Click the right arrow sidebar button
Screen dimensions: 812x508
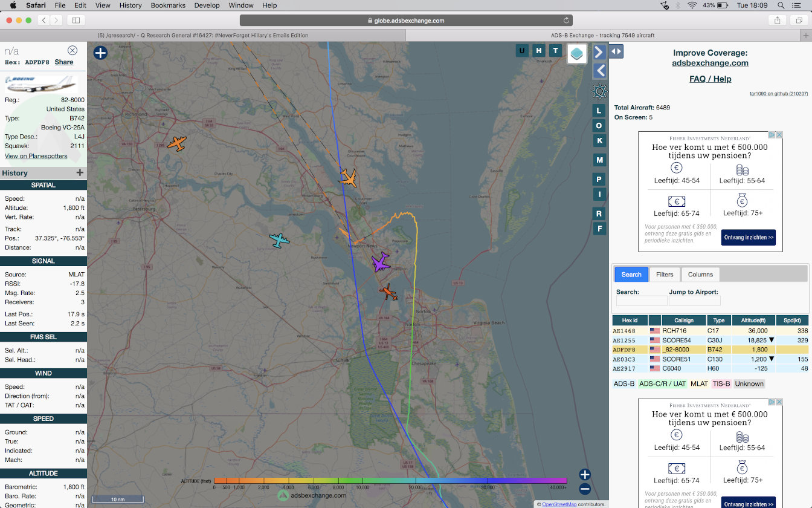point(599,52)
